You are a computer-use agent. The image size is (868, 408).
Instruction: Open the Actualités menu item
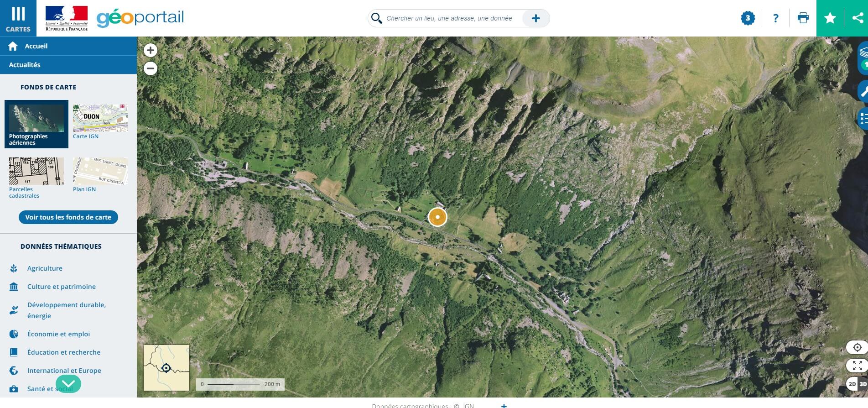point(25,65)
